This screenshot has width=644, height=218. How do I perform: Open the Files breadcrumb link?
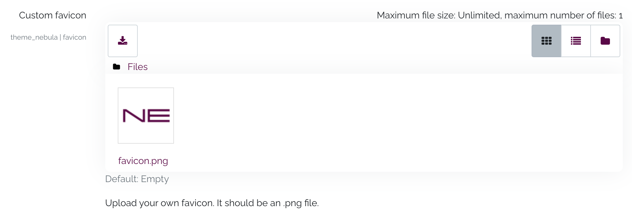[137, 67]
